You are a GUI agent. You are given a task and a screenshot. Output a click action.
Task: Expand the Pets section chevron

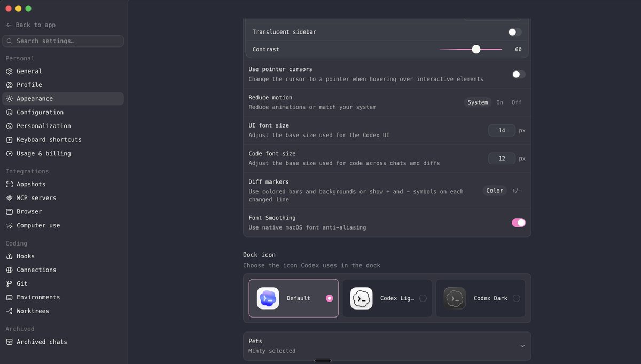click(x=522, y=346)
